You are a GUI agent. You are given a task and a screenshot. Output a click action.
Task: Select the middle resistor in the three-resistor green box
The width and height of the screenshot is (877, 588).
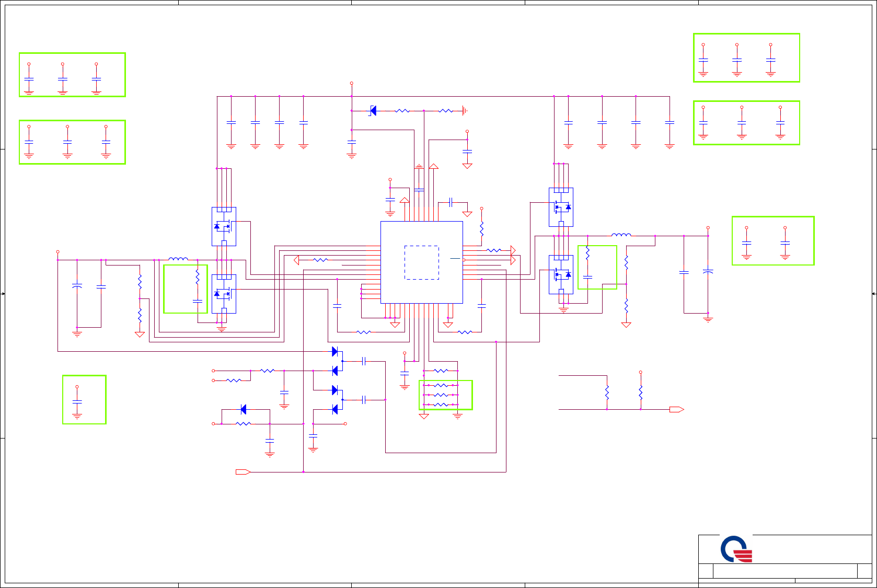441,395
